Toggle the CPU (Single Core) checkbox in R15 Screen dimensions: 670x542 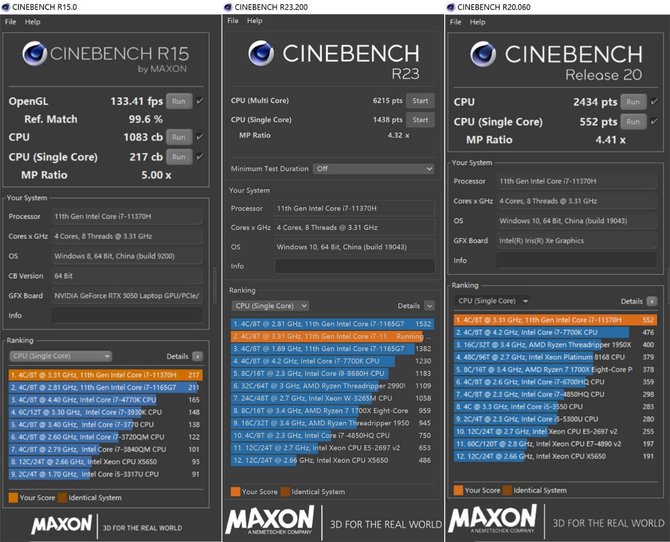pos(200,156)
